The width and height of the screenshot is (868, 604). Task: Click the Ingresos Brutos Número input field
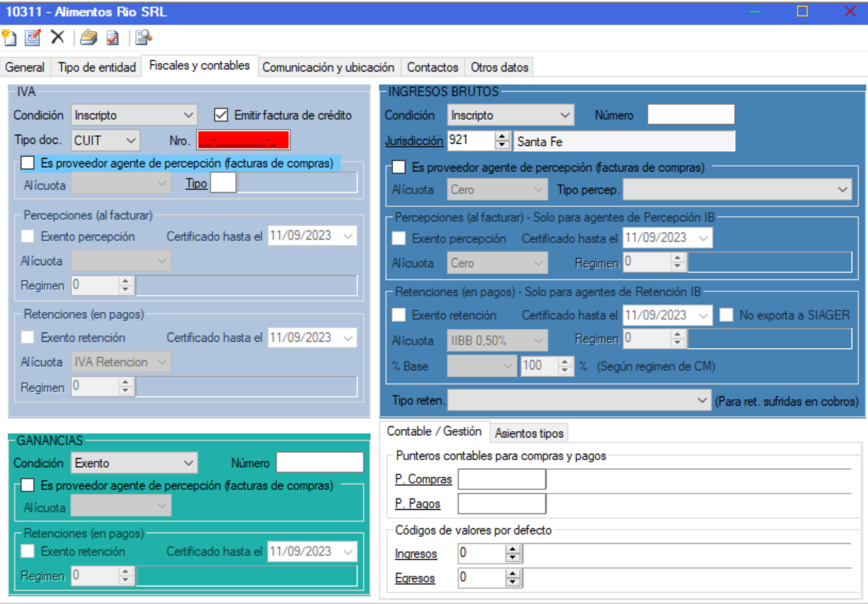tap(691, 115)
